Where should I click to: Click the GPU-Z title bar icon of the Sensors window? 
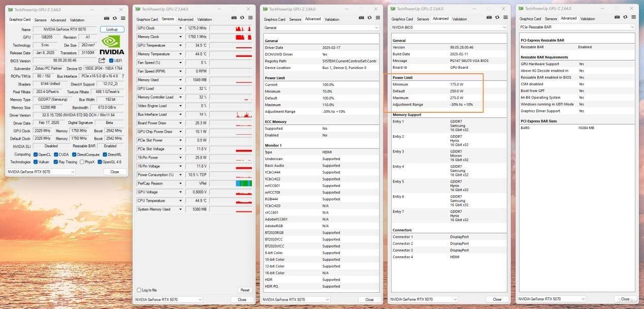coord(138,9)
